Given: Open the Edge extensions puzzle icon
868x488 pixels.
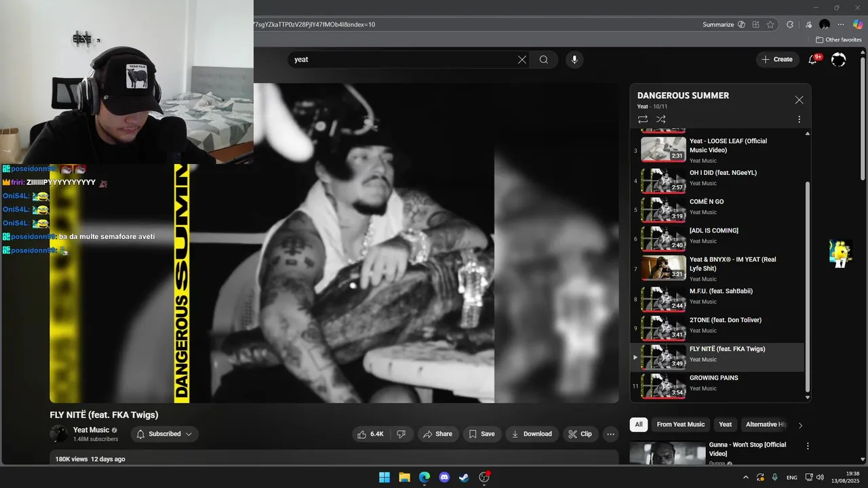Looking at the screenshot, I should [790, 24].
